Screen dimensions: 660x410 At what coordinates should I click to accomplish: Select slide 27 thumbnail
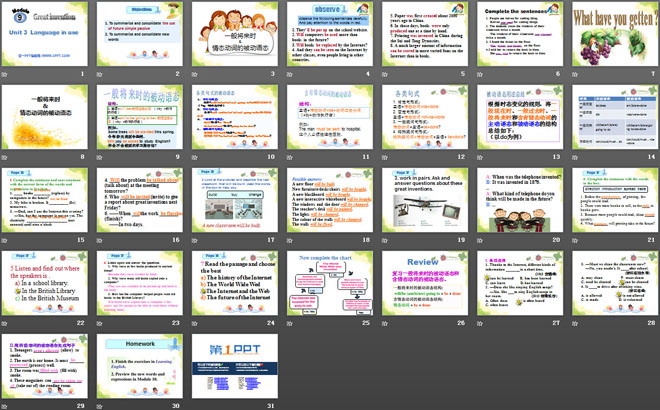coord(520,283)
